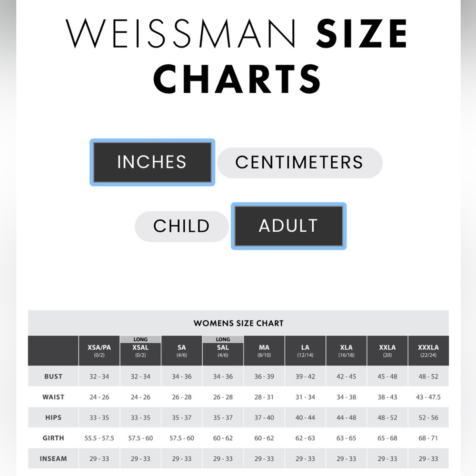Click the Hips row label
The image size is (476, 476).
(53, 417)
